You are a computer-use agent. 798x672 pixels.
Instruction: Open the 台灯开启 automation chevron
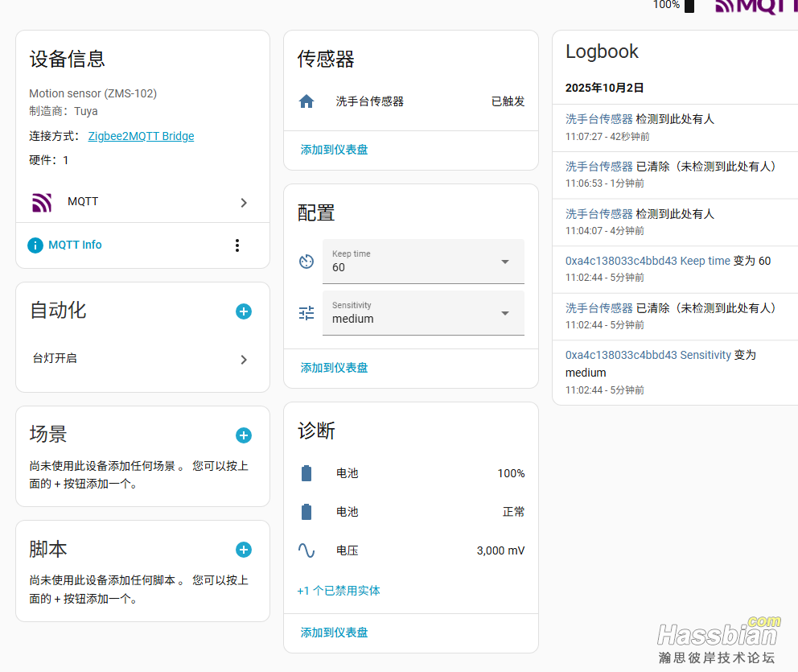244,360
